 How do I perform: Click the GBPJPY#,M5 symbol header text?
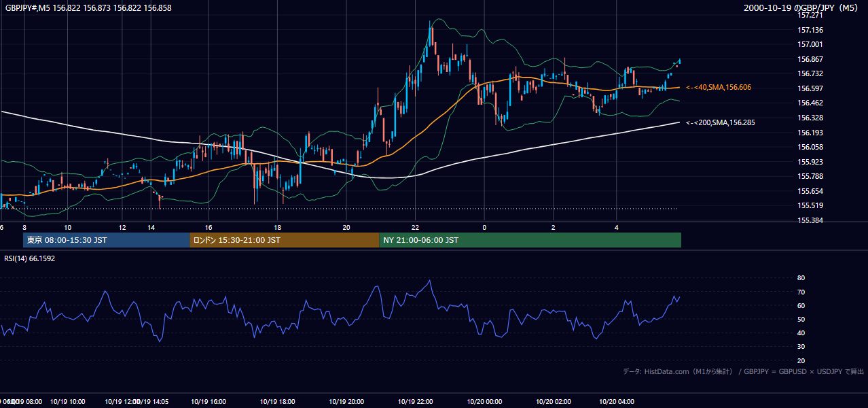(x=88, y=8)
